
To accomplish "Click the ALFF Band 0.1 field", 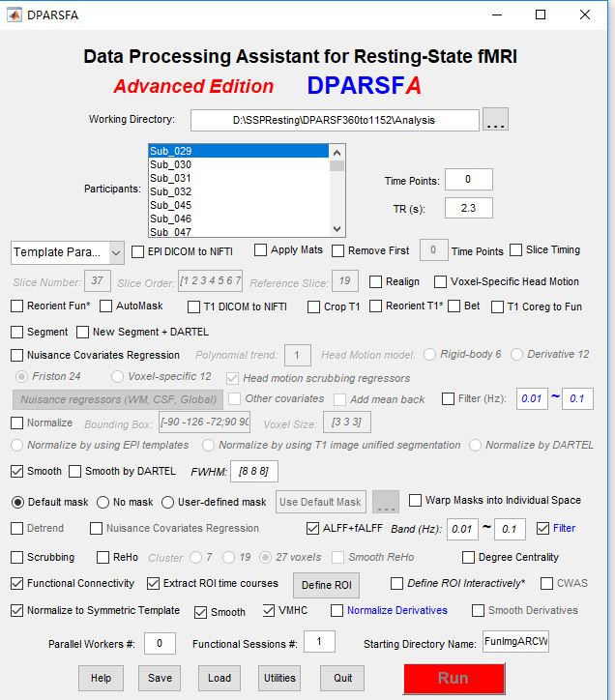I will point(510,529).
